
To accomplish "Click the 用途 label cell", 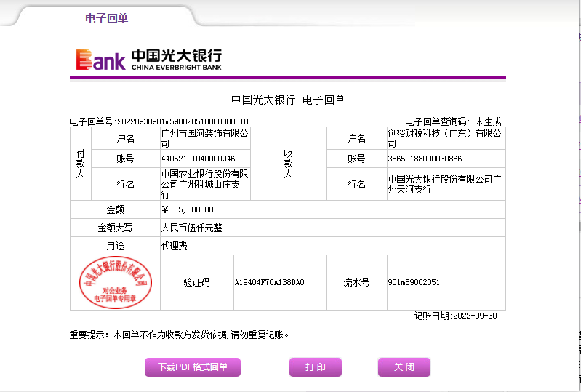I will (x=115, y=246).
